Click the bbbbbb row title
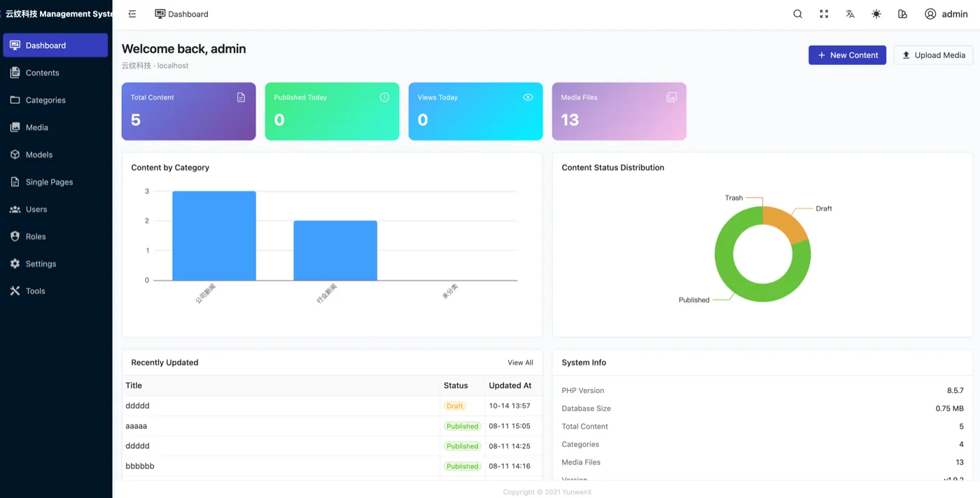 click(140, 466)
